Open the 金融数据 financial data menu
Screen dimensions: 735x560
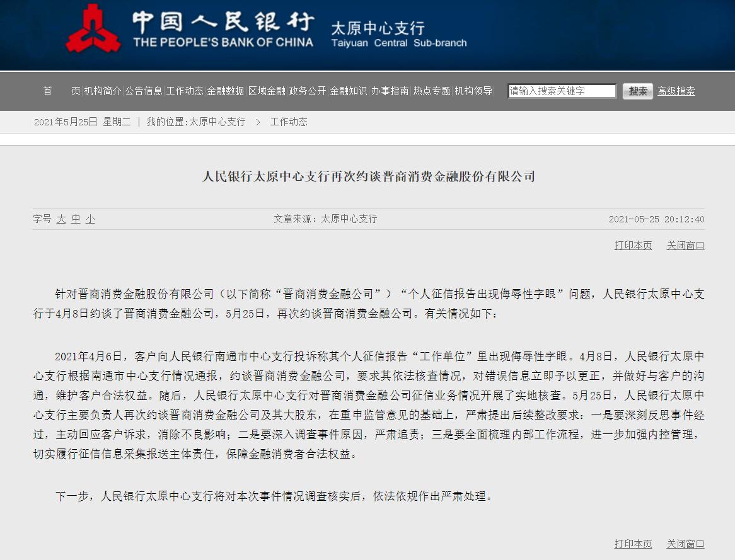[224, 91]
